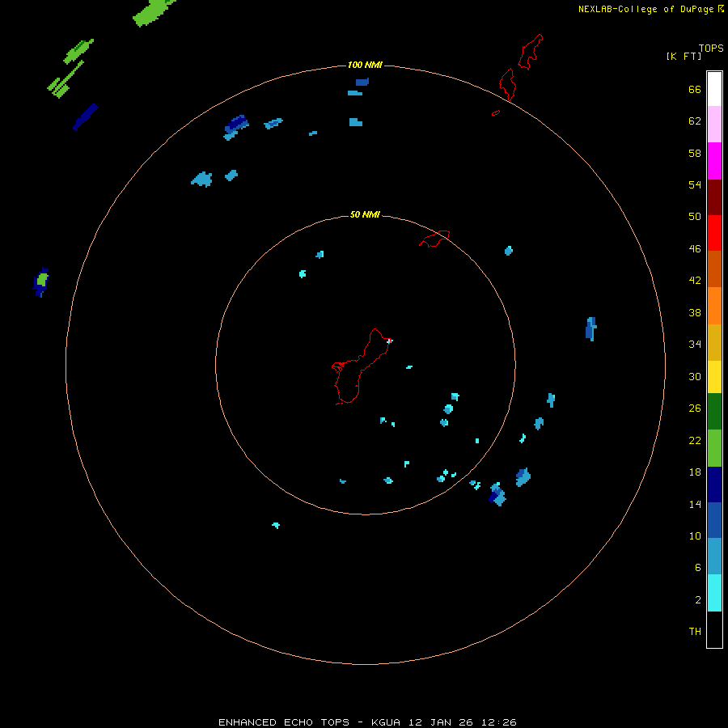Click the "14" legend value
728x728 pixels.
pyautogui.click(x=695, y=504)
